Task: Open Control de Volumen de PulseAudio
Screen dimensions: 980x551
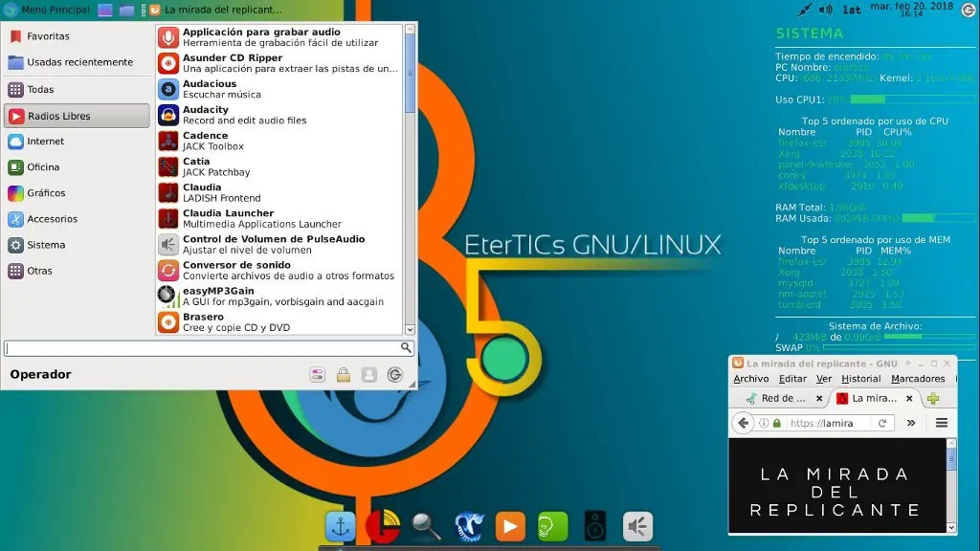Action: tap(279, 245)
